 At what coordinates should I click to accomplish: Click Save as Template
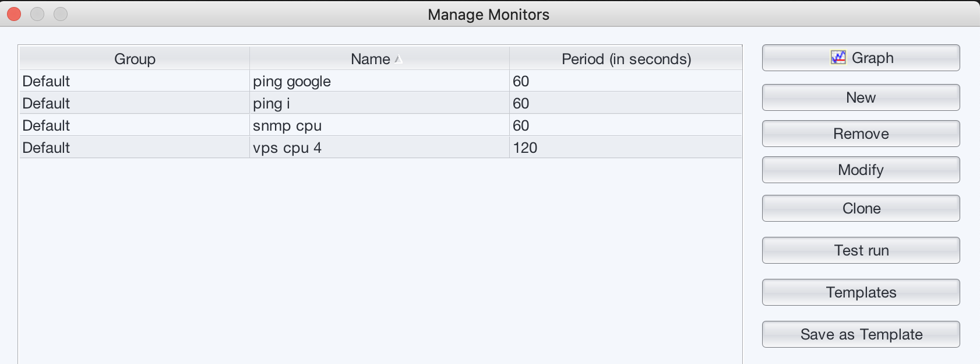pos(861,334)
